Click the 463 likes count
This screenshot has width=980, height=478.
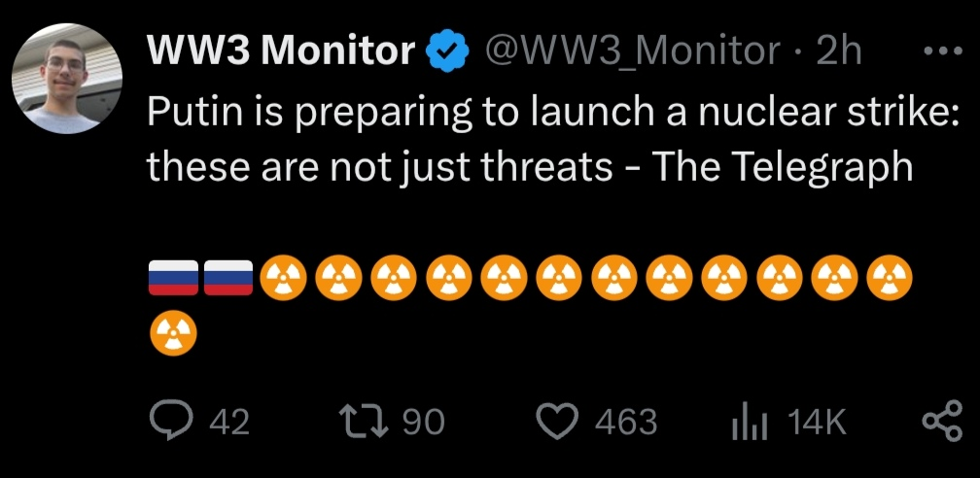click(625, 422)
